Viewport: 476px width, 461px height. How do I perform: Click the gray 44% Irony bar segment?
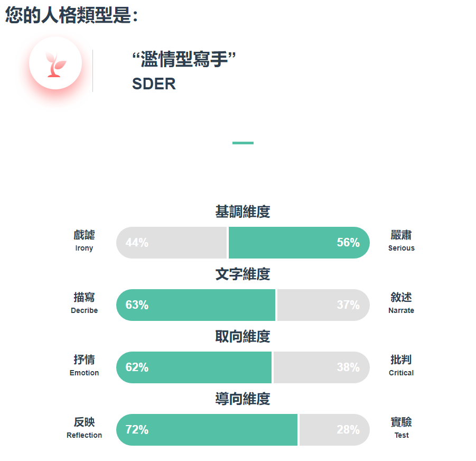pyautogui.click(x=172, y=243)
